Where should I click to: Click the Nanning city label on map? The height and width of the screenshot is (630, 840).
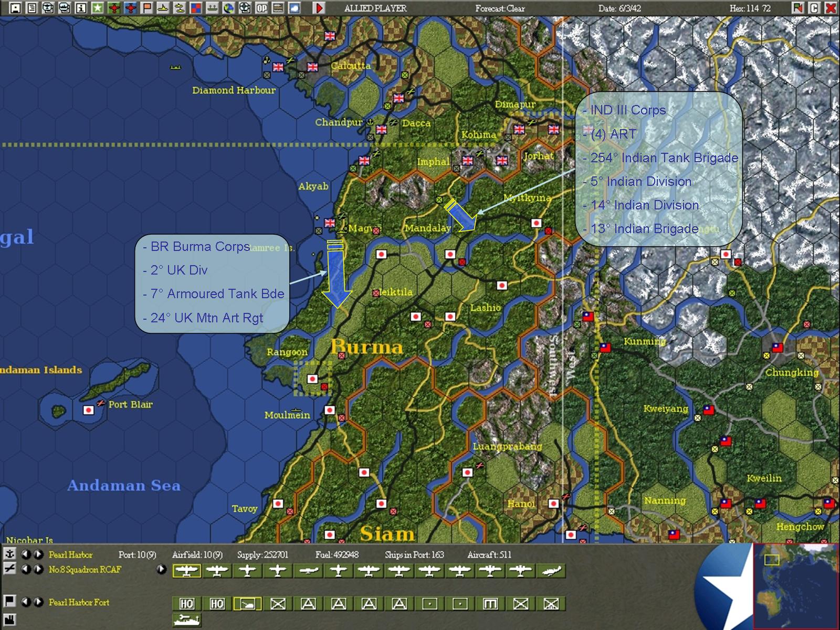[x=665, y=500]
